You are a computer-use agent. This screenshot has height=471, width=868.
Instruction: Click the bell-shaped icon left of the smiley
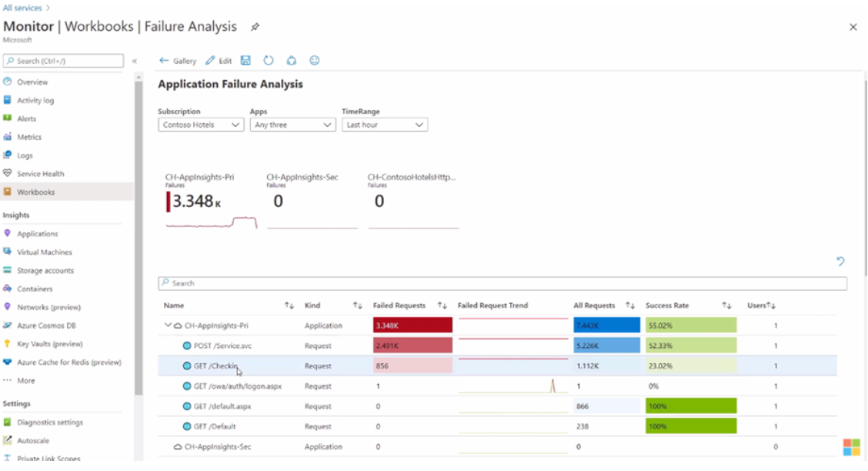[291, 60]
